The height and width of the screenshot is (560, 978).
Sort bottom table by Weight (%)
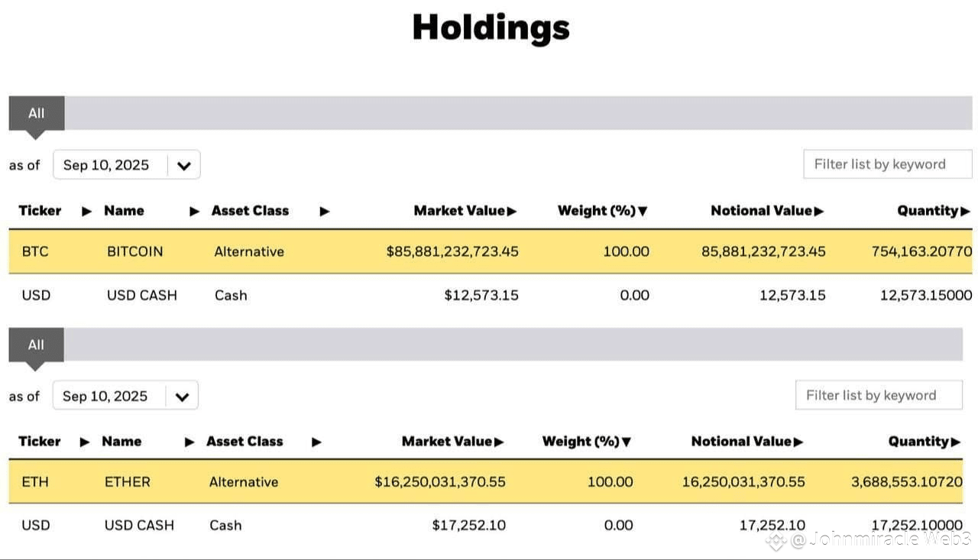click(587, 442)
